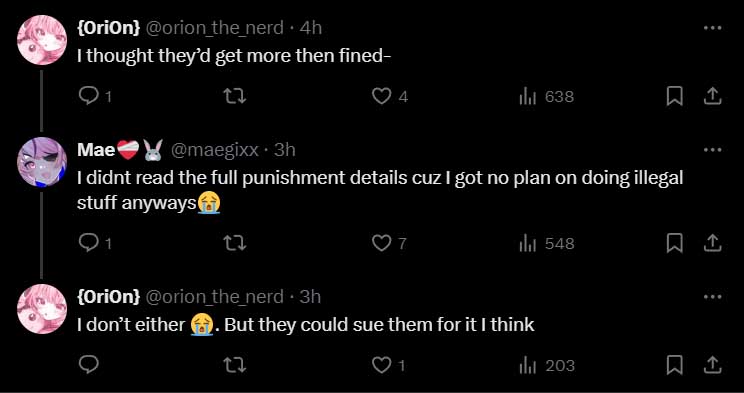Image resolution: width=744 pixels, height=393 pixels.
Task: View analytics showing 638 views
Action: coord(547,97)
